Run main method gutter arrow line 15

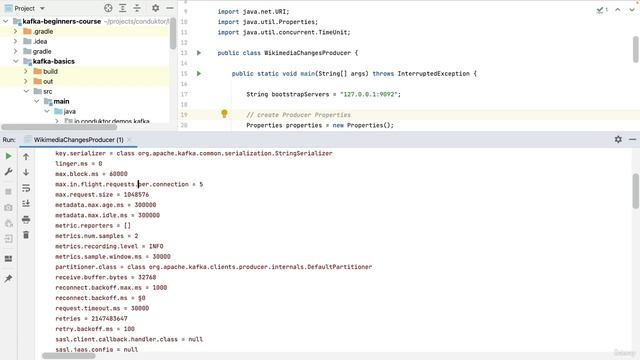[199, 73]
